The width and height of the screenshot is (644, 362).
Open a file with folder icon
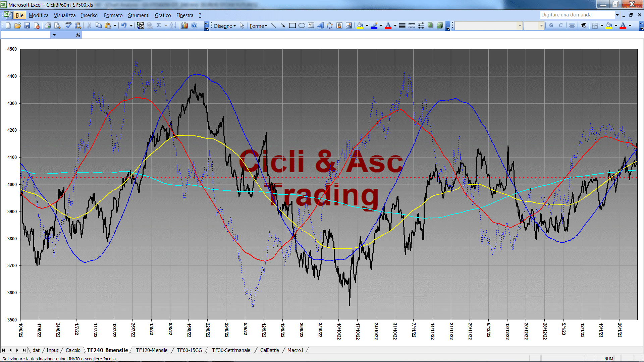(x=18, y=25)
